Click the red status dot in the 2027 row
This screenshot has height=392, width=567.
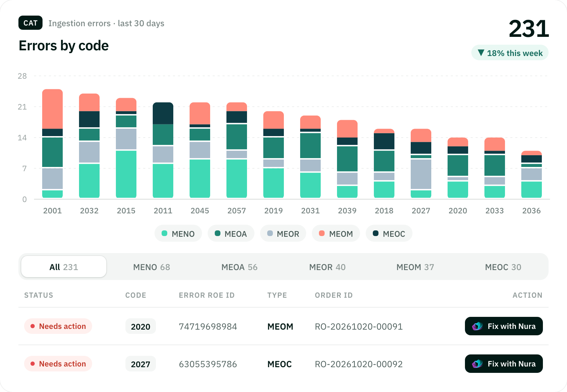click(x=33, y=364)
